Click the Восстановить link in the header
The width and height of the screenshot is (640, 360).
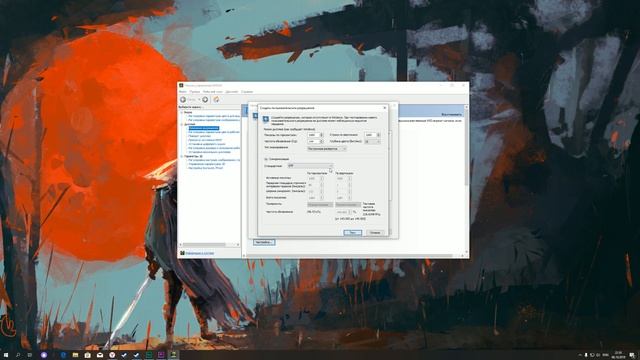pyautogui.click(x=451, y=115)
